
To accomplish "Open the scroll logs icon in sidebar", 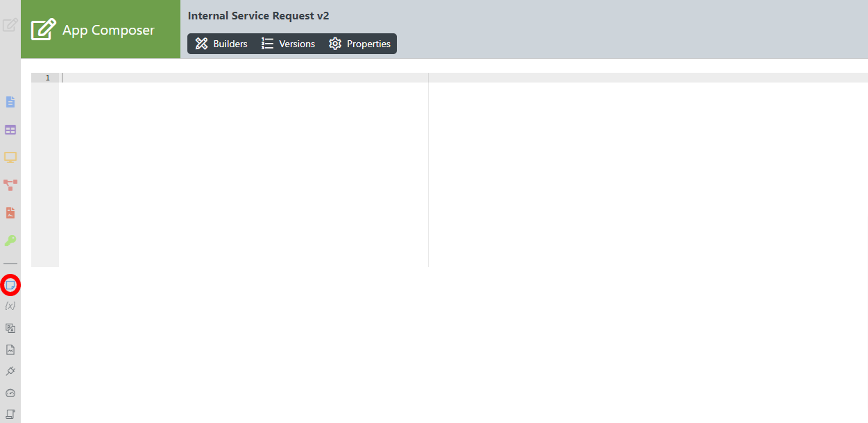I will 10,414.
